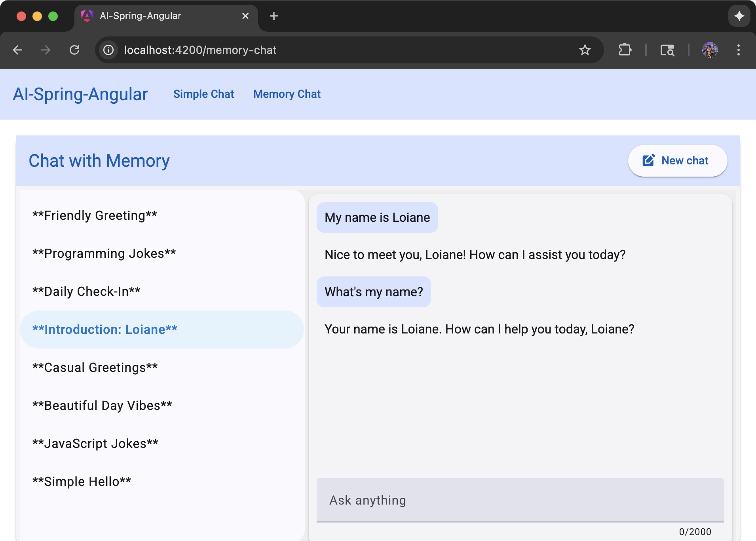756x541 pixels.
Task: Bookmark this page with the star icon
Action: click(585, 50)
